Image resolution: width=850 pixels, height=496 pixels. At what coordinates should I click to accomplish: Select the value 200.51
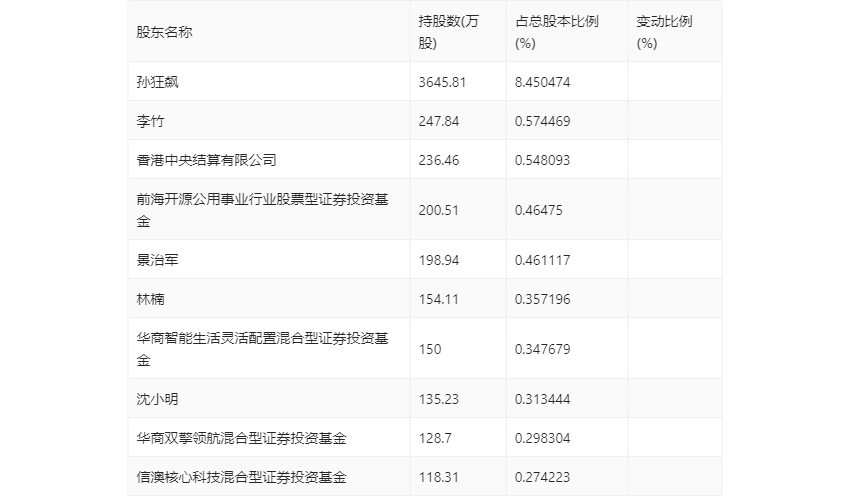coord(439,210)
